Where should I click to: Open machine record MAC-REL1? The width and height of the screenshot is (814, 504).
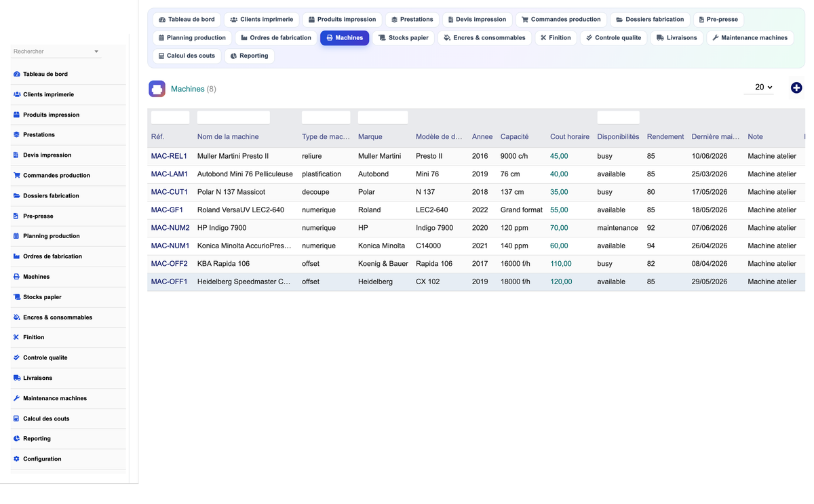169,156
